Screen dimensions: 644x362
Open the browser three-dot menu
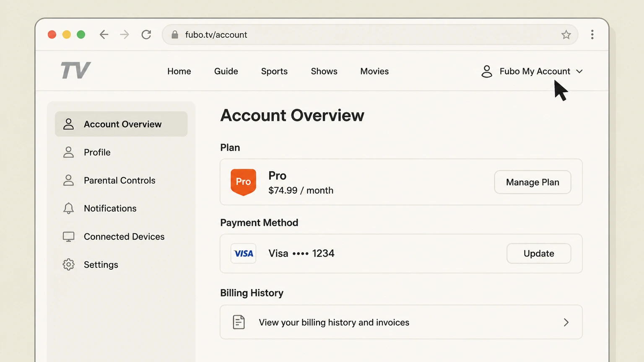pos(592,35)
